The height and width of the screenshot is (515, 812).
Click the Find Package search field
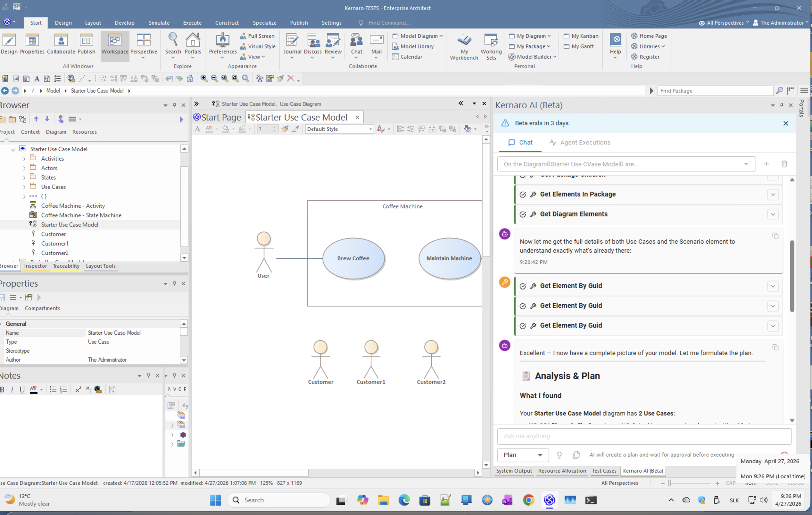(x=715, y=91)
